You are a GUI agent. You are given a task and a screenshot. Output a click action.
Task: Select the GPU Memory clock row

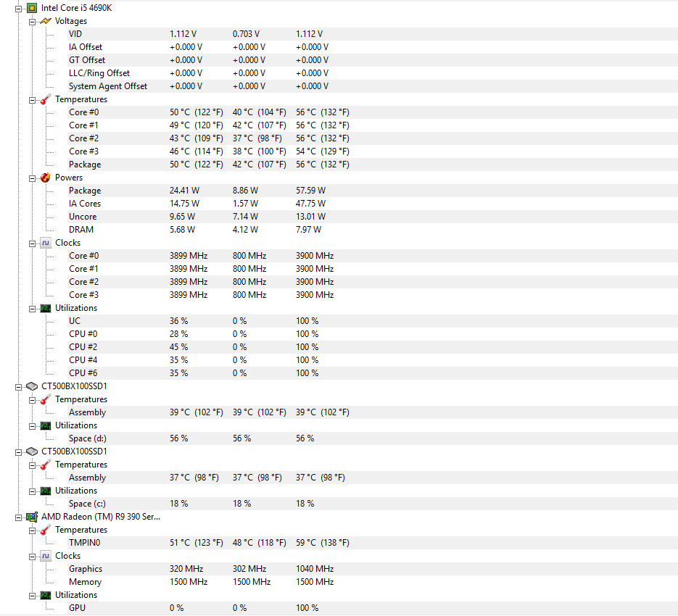coord(372,582)
